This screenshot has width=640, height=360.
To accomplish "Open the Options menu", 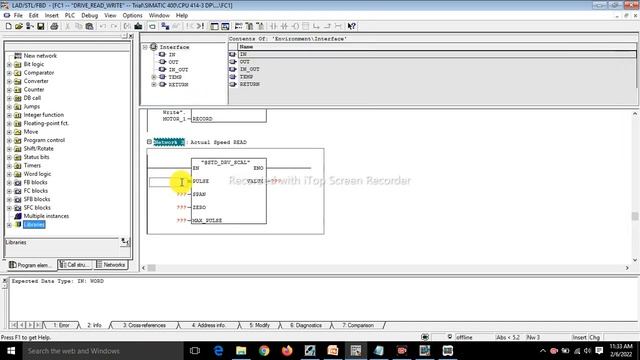I will [x=132, y=15].
